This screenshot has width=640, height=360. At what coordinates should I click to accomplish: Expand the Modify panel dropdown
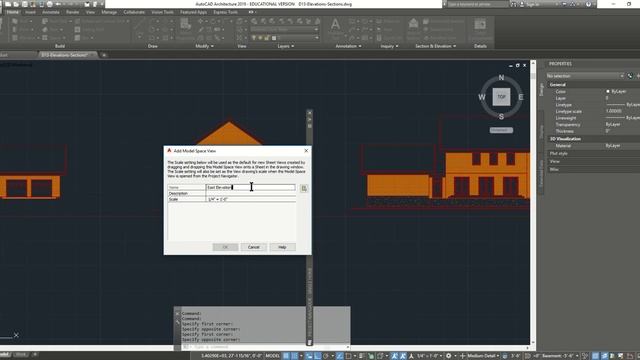click(x=204, y=46)
